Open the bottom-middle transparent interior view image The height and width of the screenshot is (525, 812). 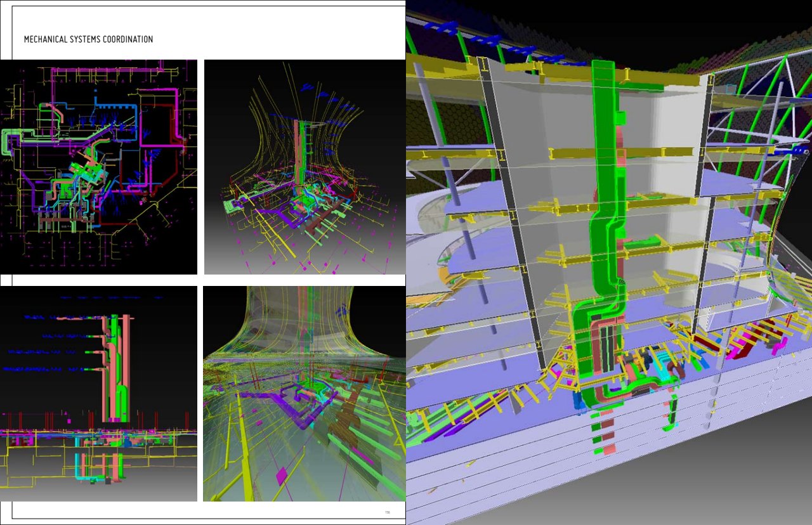pyautogui.click(x=304, y=393)
